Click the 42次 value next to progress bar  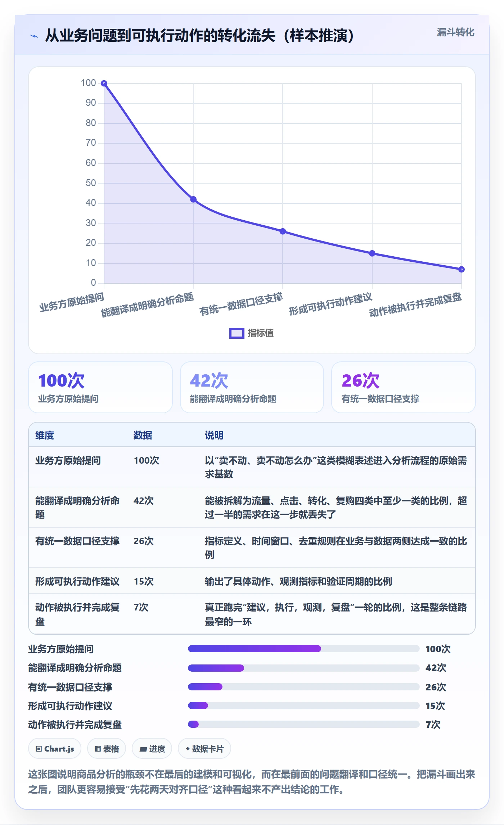coord(436,668)
